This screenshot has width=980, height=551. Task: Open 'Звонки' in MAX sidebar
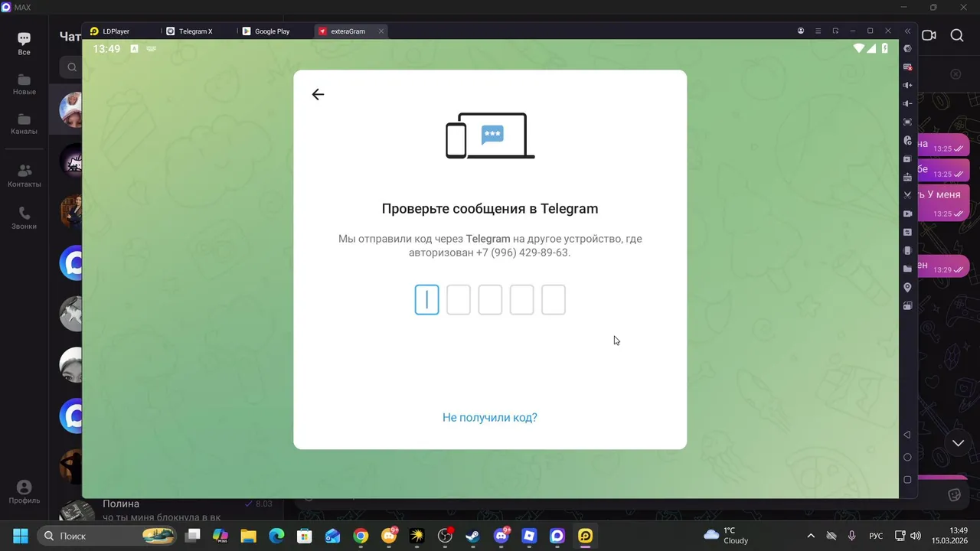click(24, 218)
